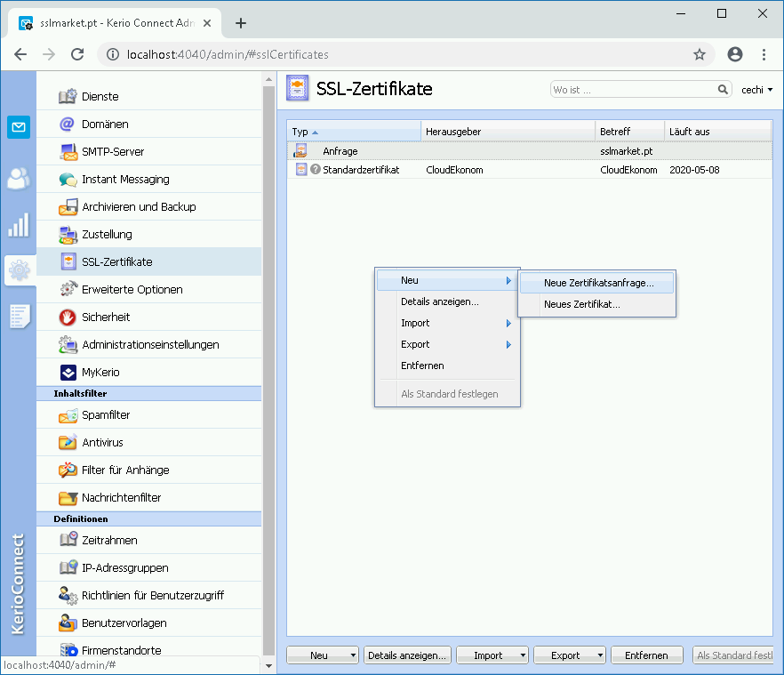The height and width of the screenshot is (675, 784).
Task: Sort by the Herausgeber column header
Action: (x=508, y=132)
